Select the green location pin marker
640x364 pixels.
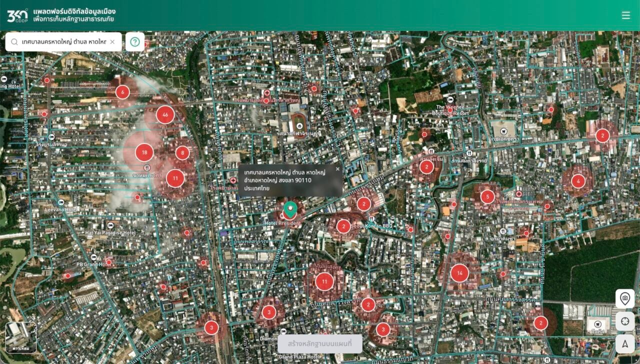tap(290, 209)
